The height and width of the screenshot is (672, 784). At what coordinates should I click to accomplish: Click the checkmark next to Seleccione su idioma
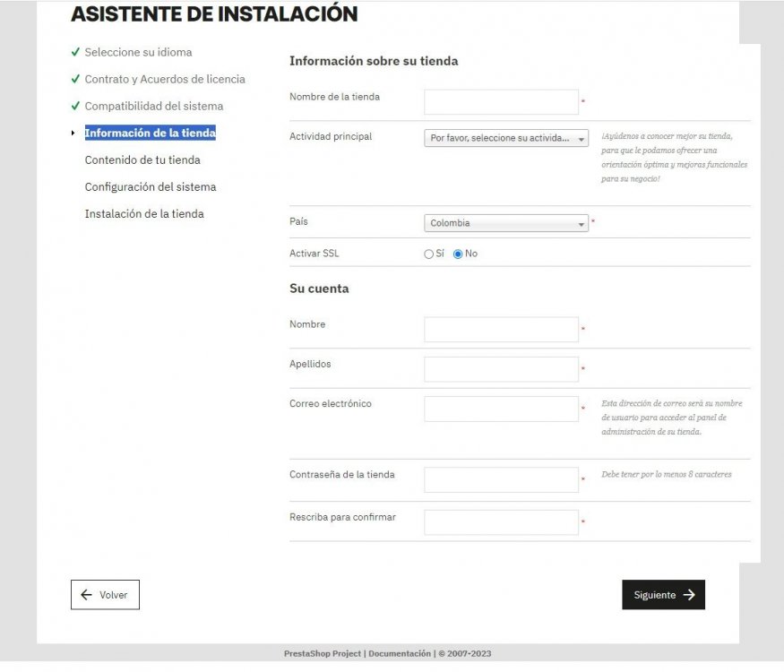click(74, 52)
